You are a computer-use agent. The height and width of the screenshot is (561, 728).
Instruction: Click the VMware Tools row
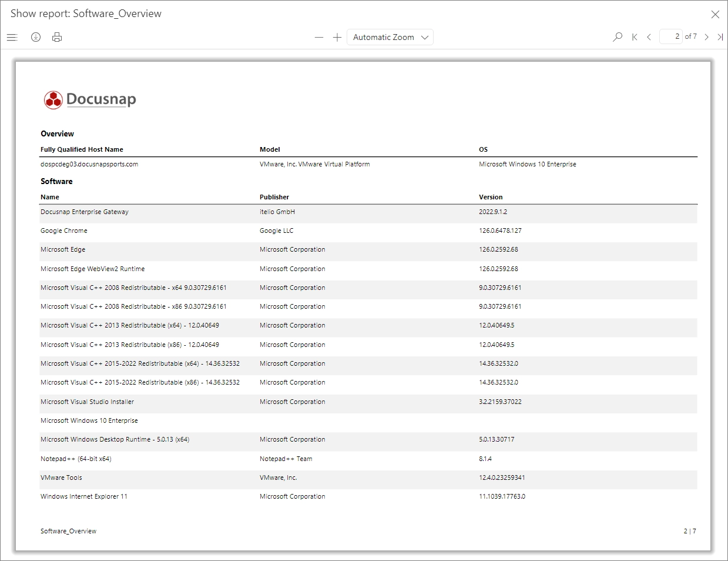tap(61, 477)
